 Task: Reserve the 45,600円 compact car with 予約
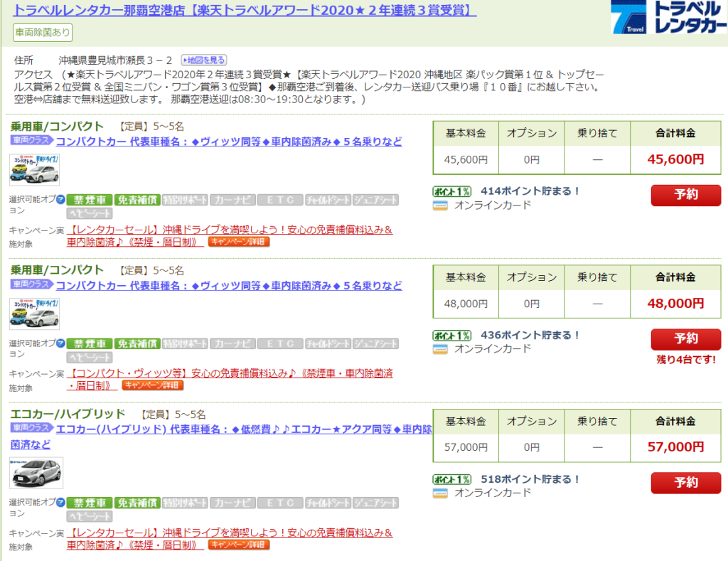(x=686, y=195)
